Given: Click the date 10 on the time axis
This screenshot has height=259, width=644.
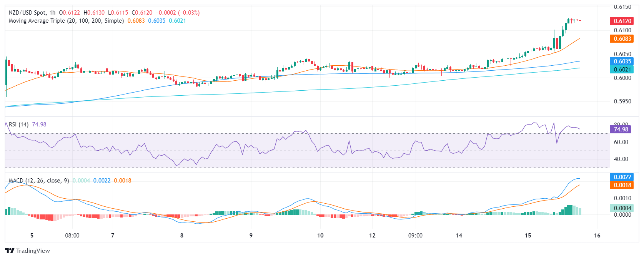Looking at the screenshot, I should coord(320,236).
